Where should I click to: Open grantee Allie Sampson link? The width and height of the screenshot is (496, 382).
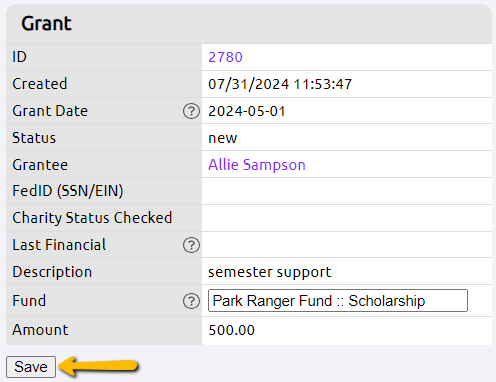tap(257, 165)
